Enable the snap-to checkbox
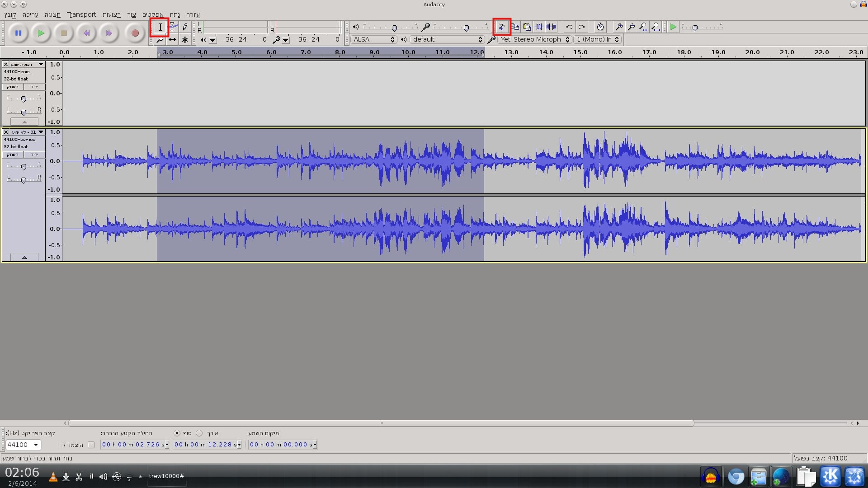Image resolution: width=868 pixels, height=488 pixels. pyautogui.click(x=91, y=445)
